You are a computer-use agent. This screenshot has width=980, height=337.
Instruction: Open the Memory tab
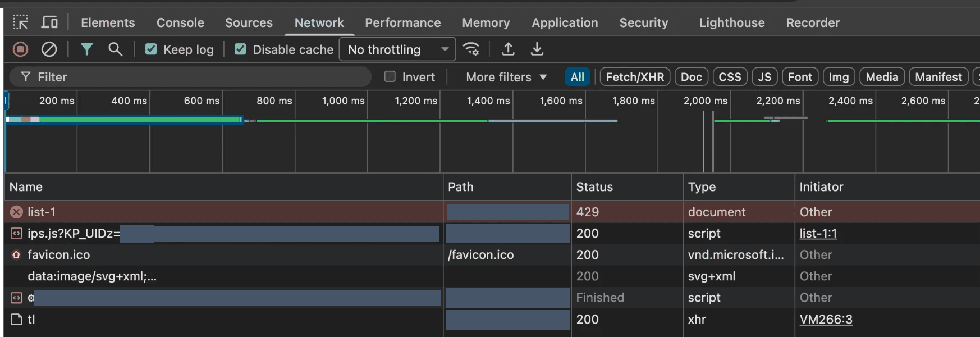click(486, 22)
